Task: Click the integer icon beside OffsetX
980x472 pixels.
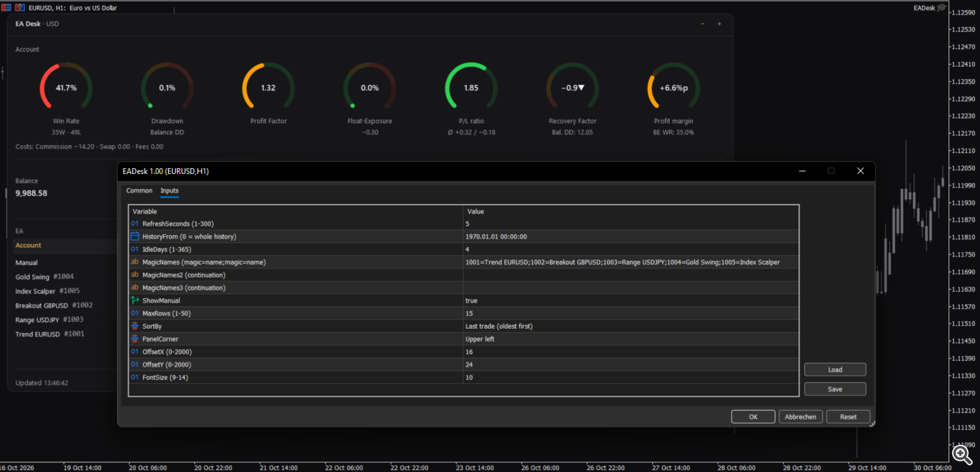Action: tap(135, 352)
